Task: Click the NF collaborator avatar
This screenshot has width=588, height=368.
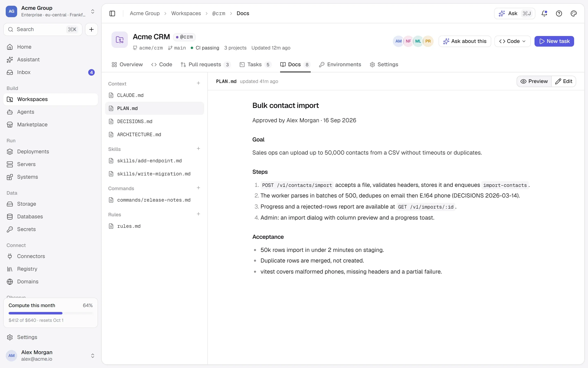Action: (x=408, y=41)
